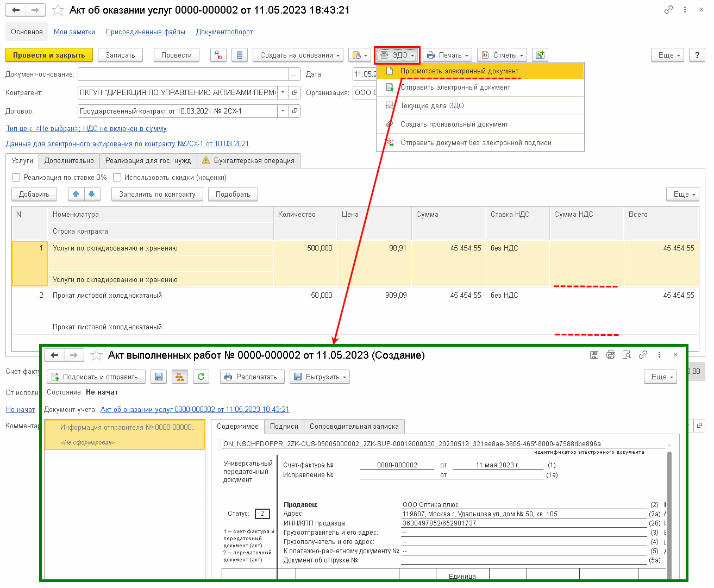714x588 pixels.
Task: Click Подписать и отправить button
Action: click(x=96, y=377)
